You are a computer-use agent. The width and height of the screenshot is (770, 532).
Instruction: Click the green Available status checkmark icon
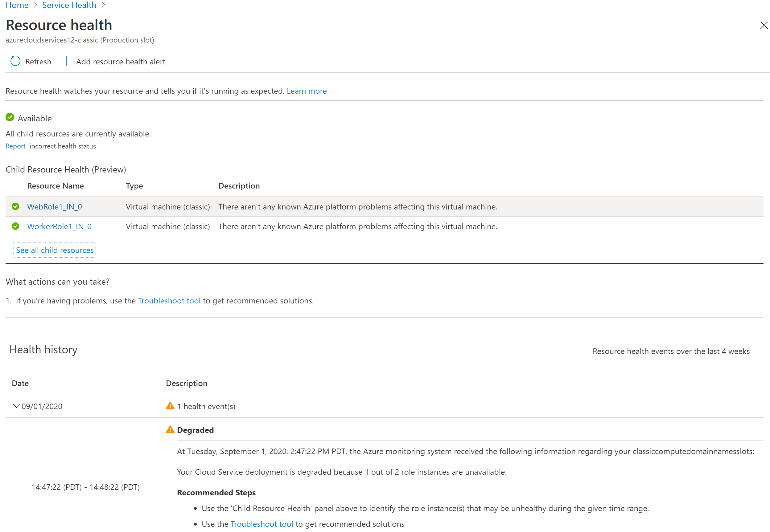10,117
